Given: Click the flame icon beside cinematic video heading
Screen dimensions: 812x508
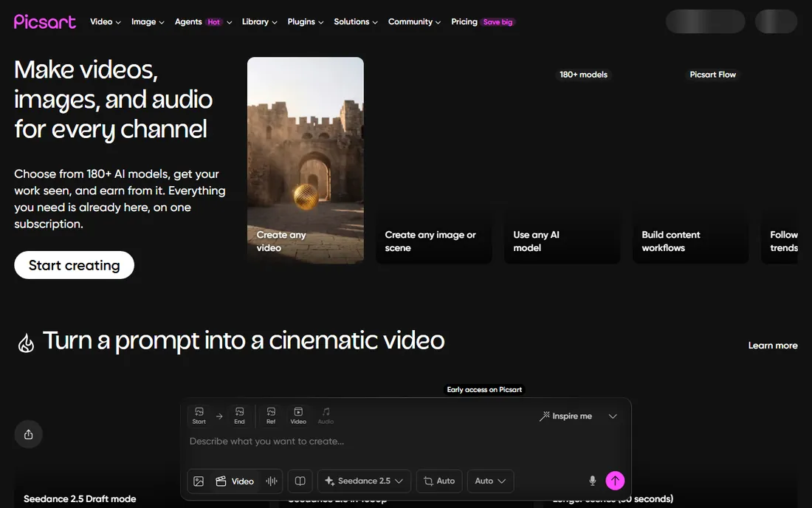Looking at the screenshot, I should coord(26,343).
